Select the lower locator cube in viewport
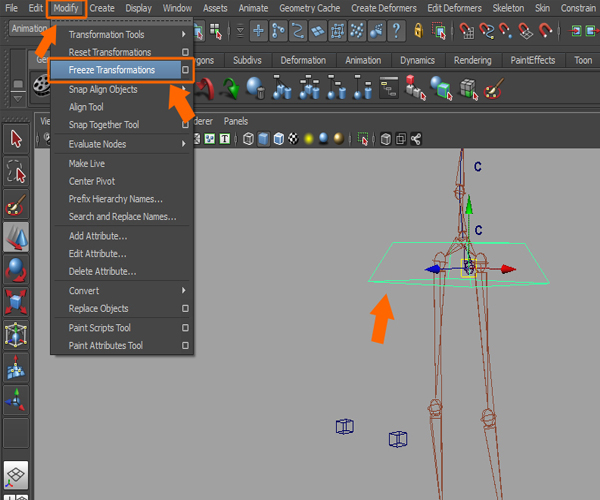 point(398,439)
